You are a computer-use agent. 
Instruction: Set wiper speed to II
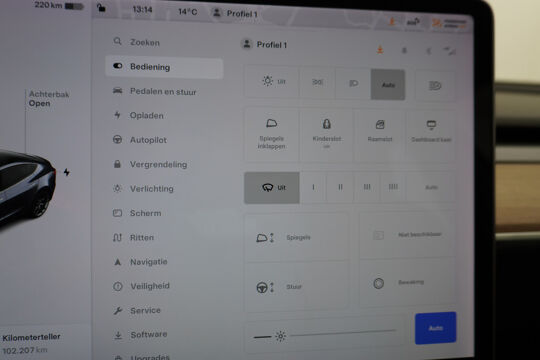point(340,187)
